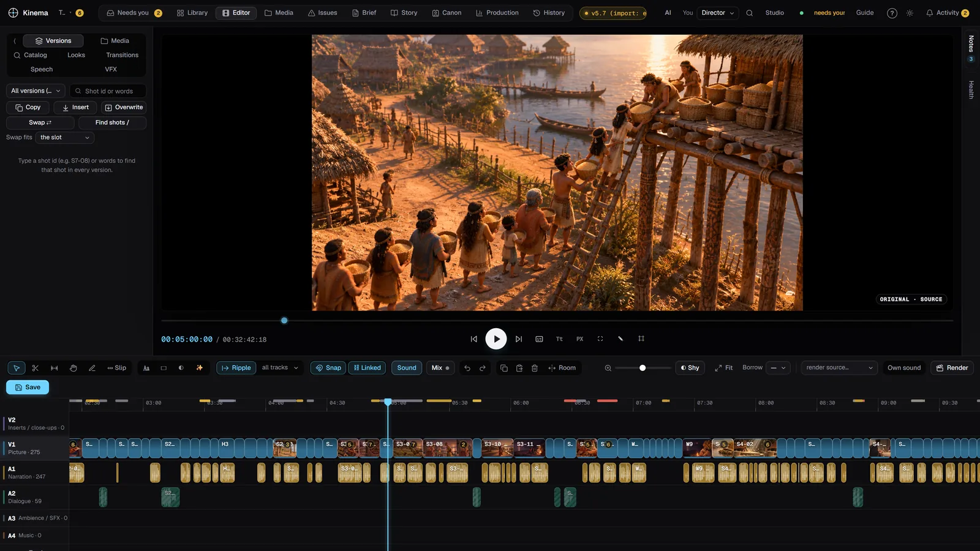Jump to previous shot with skip-back button
This screenshot has width=980, height=551.
click(473, 339)
